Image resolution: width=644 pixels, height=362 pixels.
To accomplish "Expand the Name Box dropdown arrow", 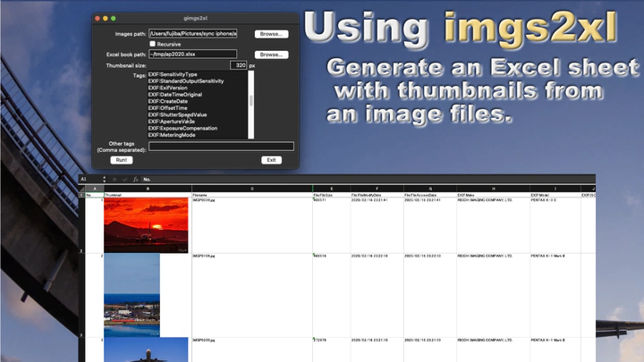I will [105, 179].
